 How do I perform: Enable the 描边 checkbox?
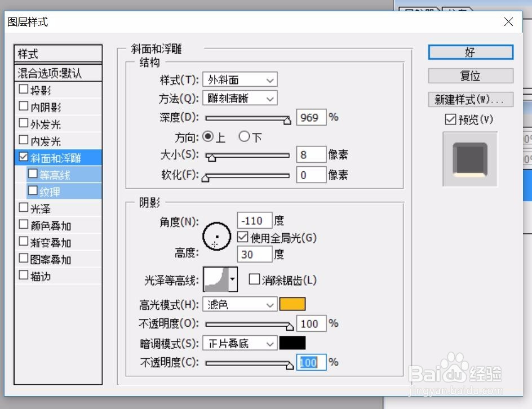coord(24,275)
